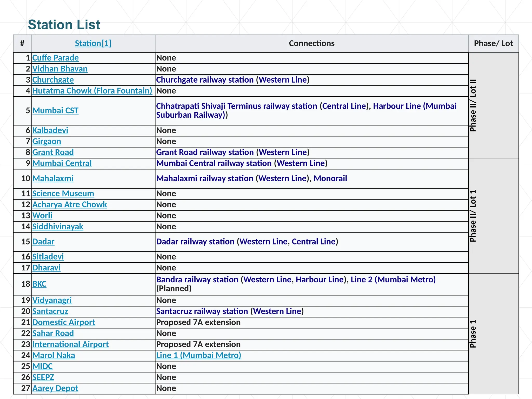The height and width of the screenshot is (399, 532).
Task: Click the Siddhivinayak link
Action: [x=58, y=227]
